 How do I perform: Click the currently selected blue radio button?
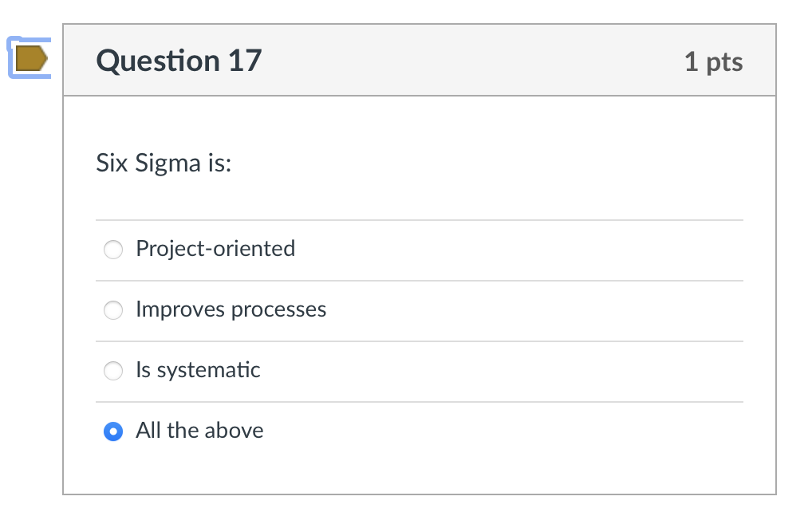pyautogui.click(x=112, y=431)
